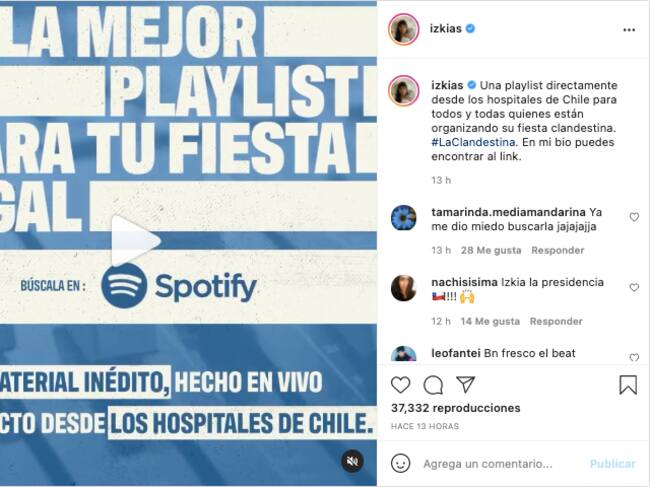The image size is (650, 487).
Task: Unmute the video with the speaker icon
Action: 352,461
